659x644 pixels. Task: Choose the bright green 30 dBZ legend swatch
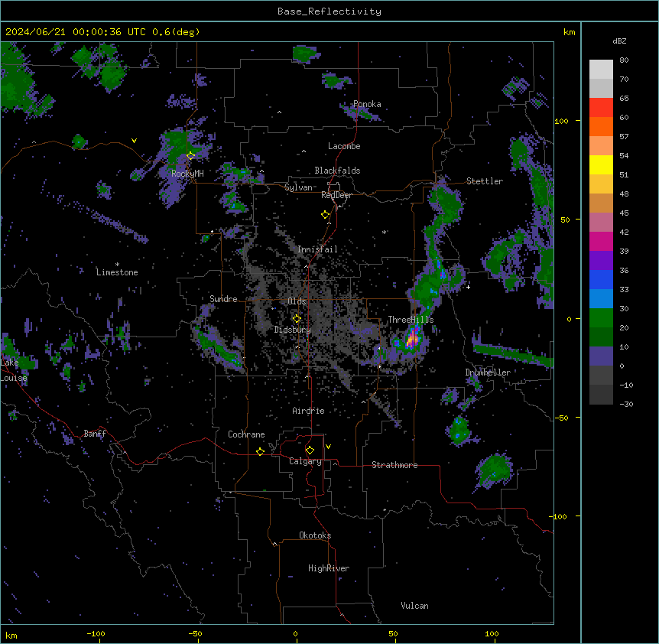(601, 317)
